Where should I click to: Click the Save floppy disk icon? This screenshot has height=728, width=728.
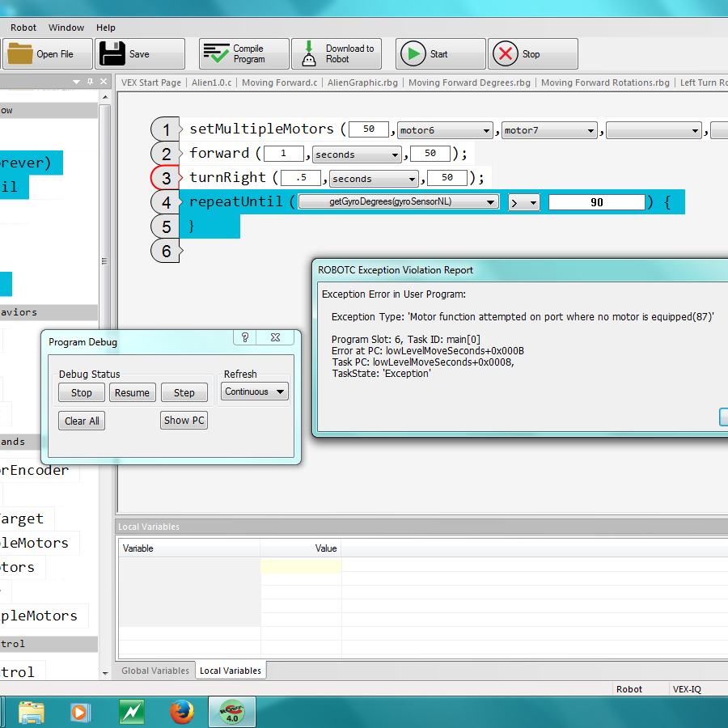click(112, 53)
